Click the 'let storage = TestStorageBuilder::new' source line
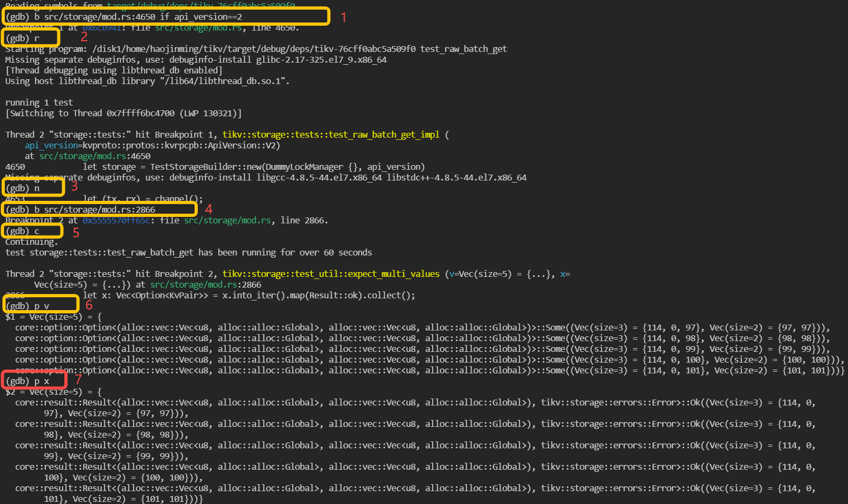Screen dimensions: 848x504 pyautogui.click(x=254, y=167)
